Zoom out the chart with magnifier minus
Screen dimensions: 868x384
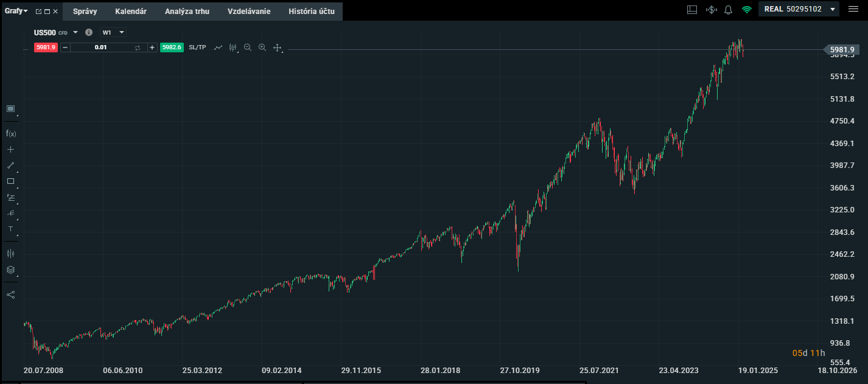click(x=248, y=47)
